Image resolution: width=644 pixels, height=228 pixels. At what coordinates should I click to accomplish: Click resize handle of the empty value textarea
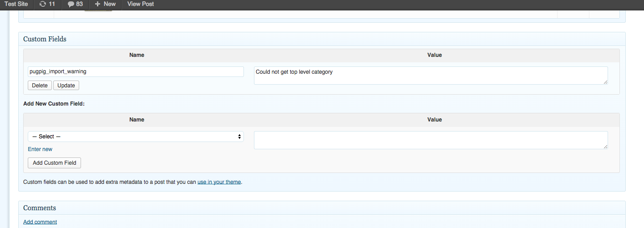[x=605, y=147]
